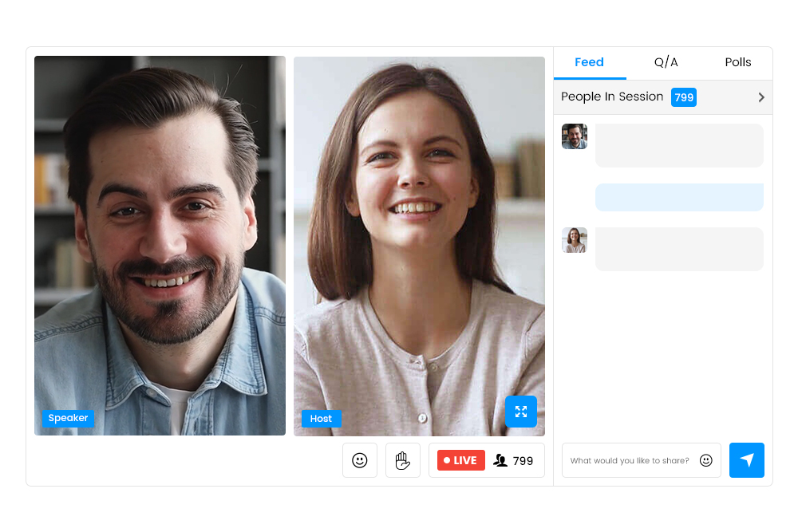Go to the Polls tab

click(737, 62)
